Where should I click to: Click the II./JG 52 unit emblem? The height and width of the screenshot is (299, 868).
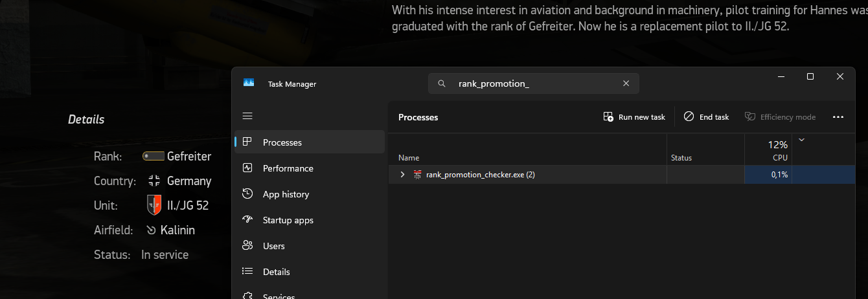(154, 205)
